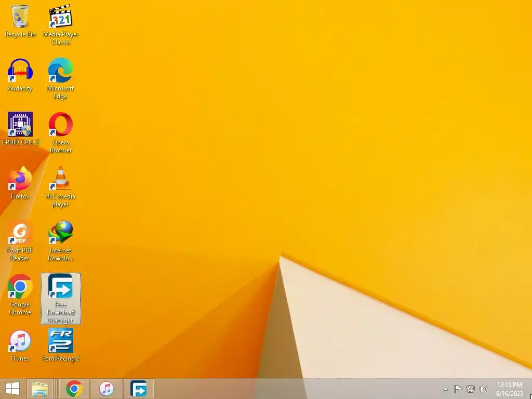This screenshot has width=532, height=399.
Task: Select the Audacity desktop shortcut
Action: pos(20,75)
